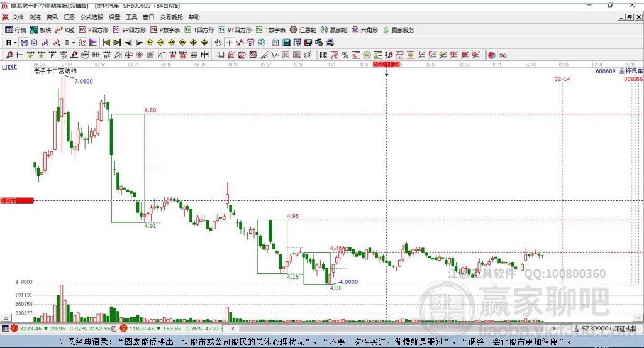Screen dimensions: 644x348
Task: Open the 资讯 menu
Action: (x=52, y=17)
